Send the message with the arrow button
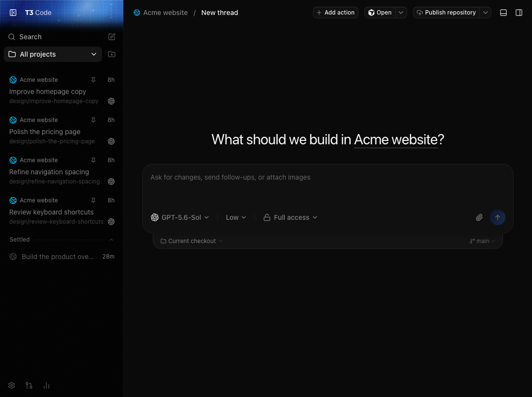 (497, 217)
